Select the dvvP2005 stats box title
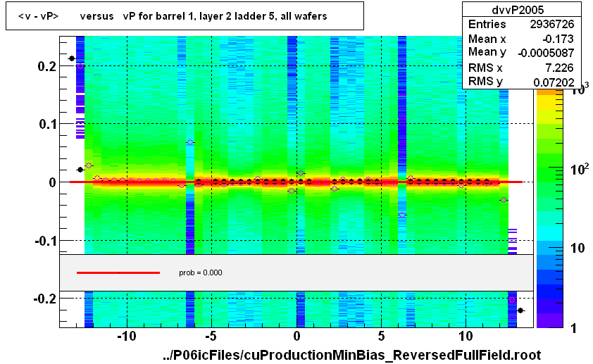Screen dimensions: 593x364 tap(518, 10)
